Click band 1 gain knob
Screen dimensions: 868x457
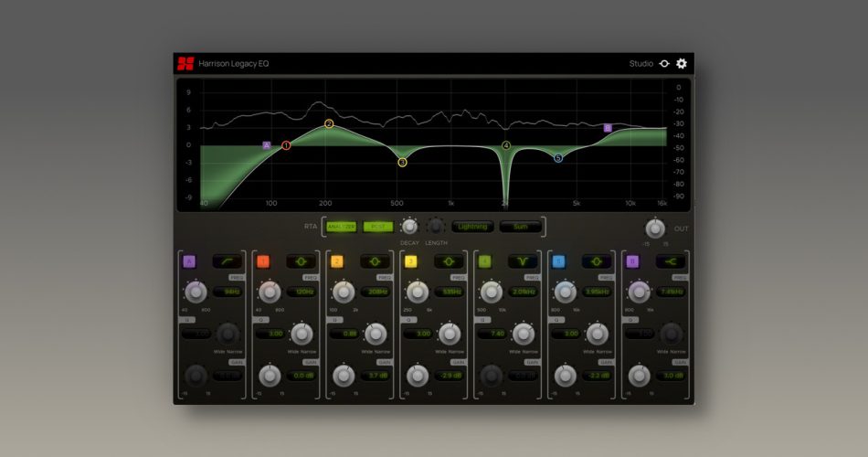pyautogui.click(x=270, y=377)
